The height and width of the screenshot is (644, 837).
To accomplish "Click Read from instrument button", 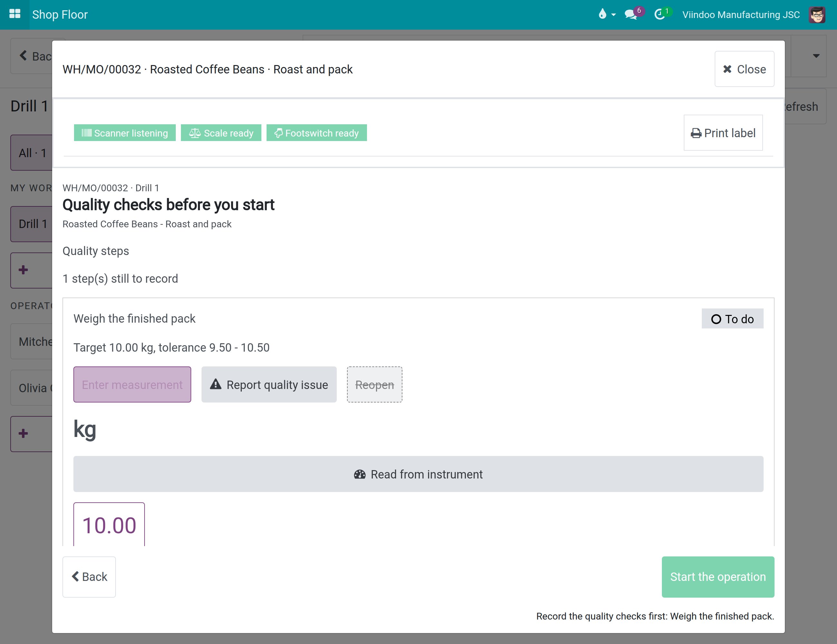I will (418, 474).
